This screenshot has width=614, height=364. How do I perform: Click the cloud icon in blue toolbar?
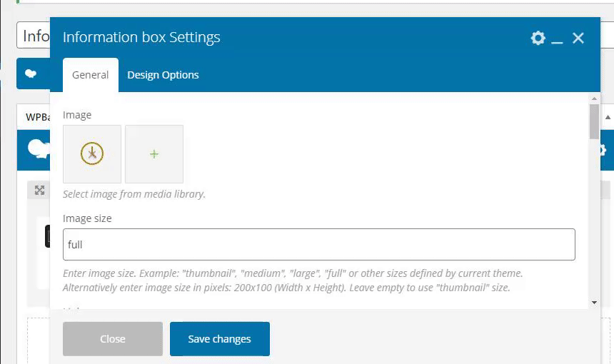click(x=31, y=74)
